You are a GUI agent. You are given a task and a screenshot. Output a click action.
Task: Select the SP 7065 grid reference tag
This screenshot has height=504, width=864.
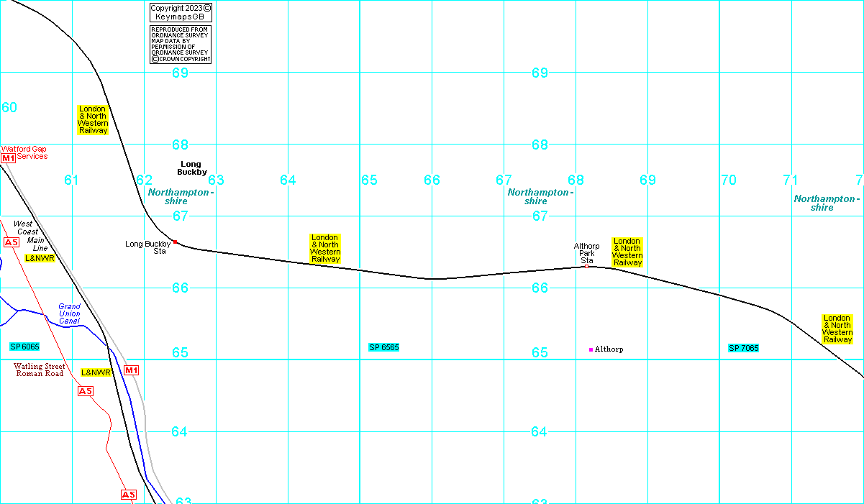(743, 348)
